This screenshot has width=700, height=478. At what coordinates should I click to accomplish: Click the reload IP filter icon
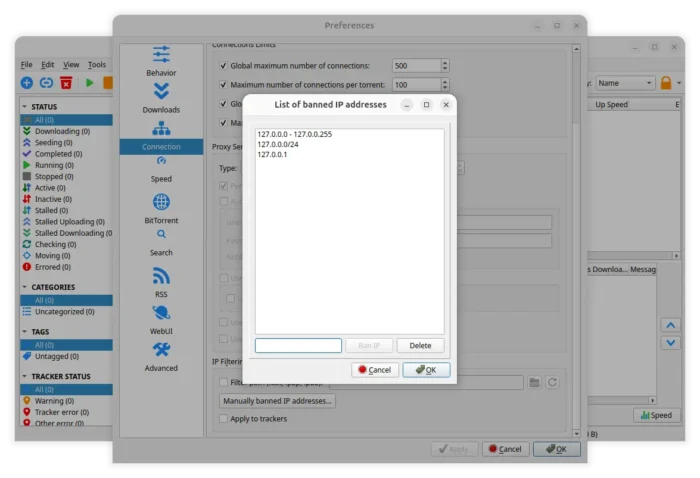tap(552, 382)
